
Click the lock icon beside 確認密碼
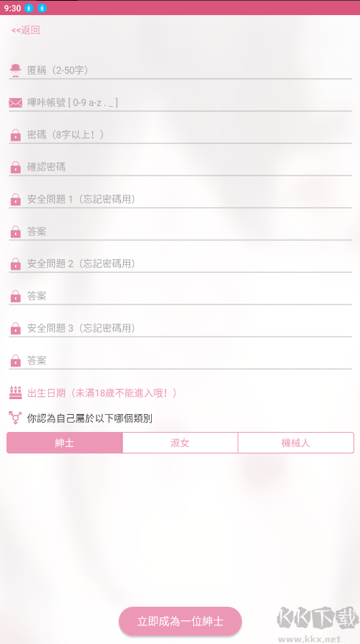[16, 167]
